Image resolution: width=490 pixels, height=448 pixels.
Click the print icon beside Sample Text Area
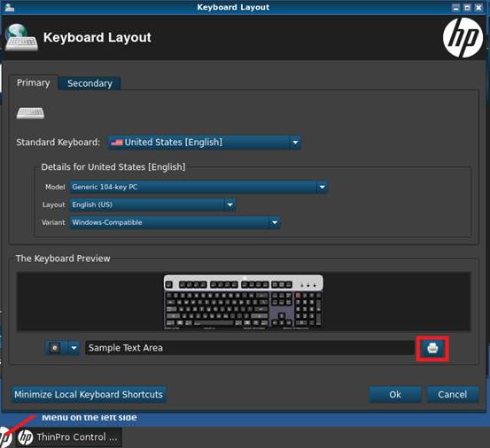pyautogui.click(x=432, y=348)
